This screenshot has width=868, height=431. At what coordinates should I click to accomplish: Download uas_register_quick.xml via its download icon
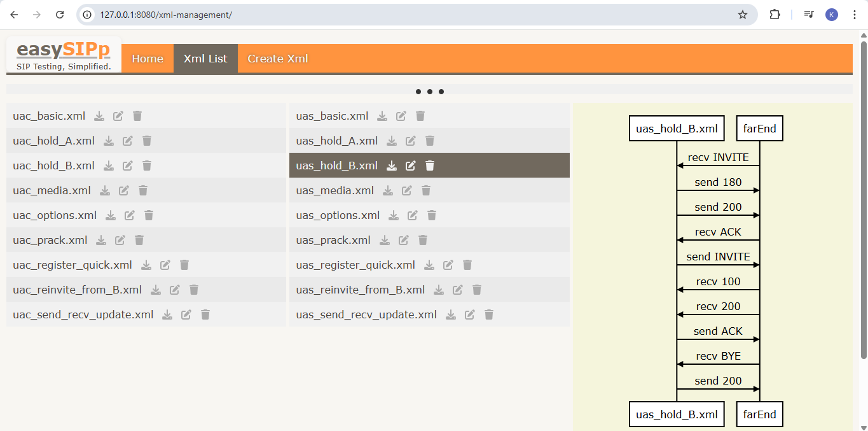pos(429,265)
